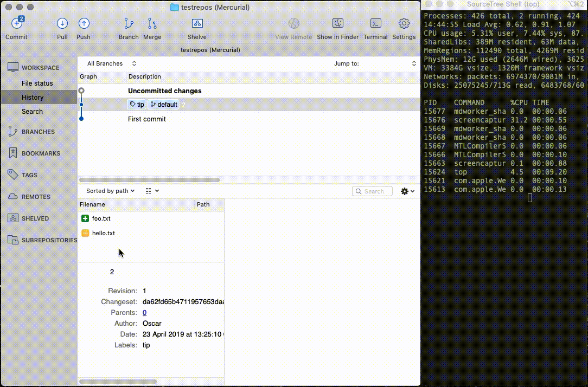
Task: Click the modified-file icon beside hello.txt
Action: point(85,233)
